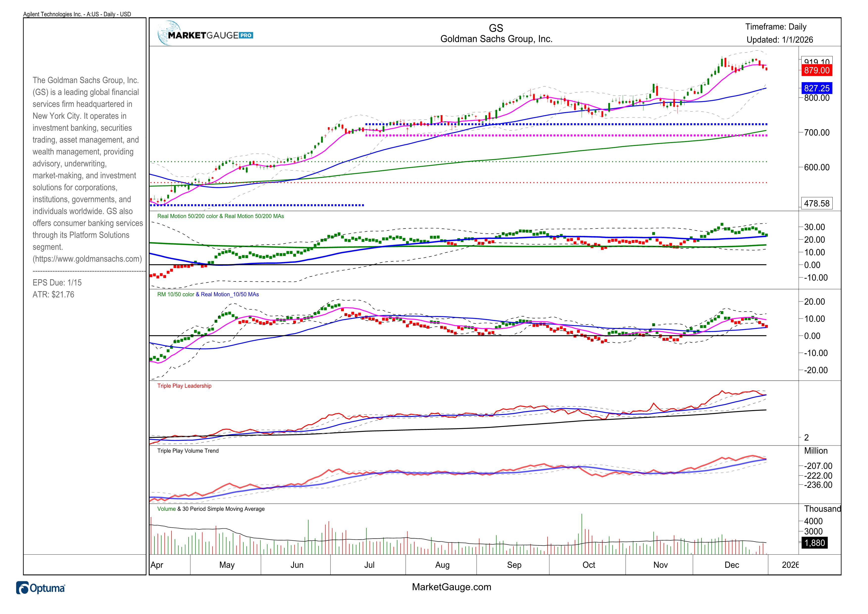
Task: Jump to Oct on the date axis
Action: click(x=589, y=565)
